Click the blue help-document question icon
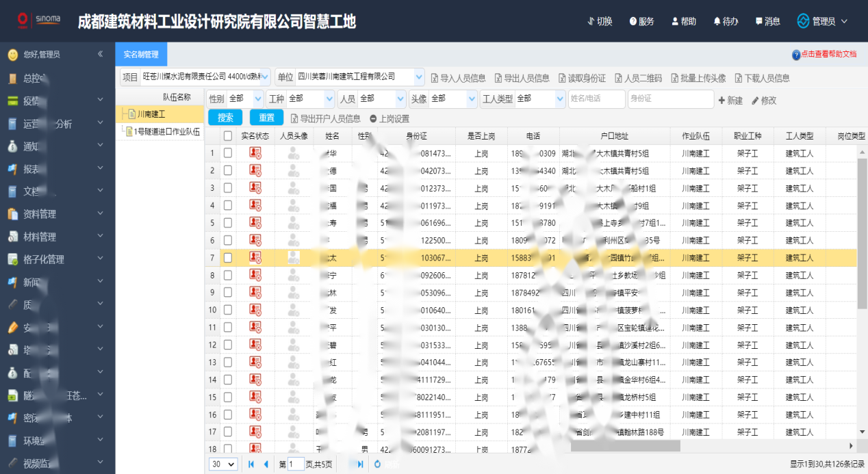This screenshot has height=474, width=868. (796, 55)
